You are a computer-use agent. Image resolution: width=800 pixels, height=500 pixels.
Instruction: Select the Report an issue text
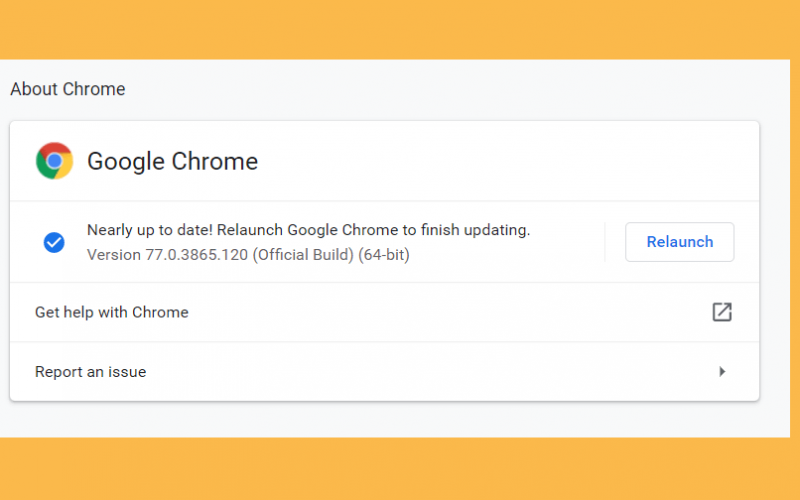tap(90, 372)
